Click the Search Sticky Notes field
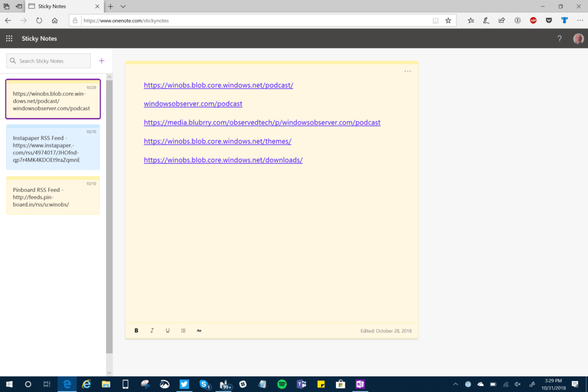The width and height of the screenshot is (588, 392). 48,60
